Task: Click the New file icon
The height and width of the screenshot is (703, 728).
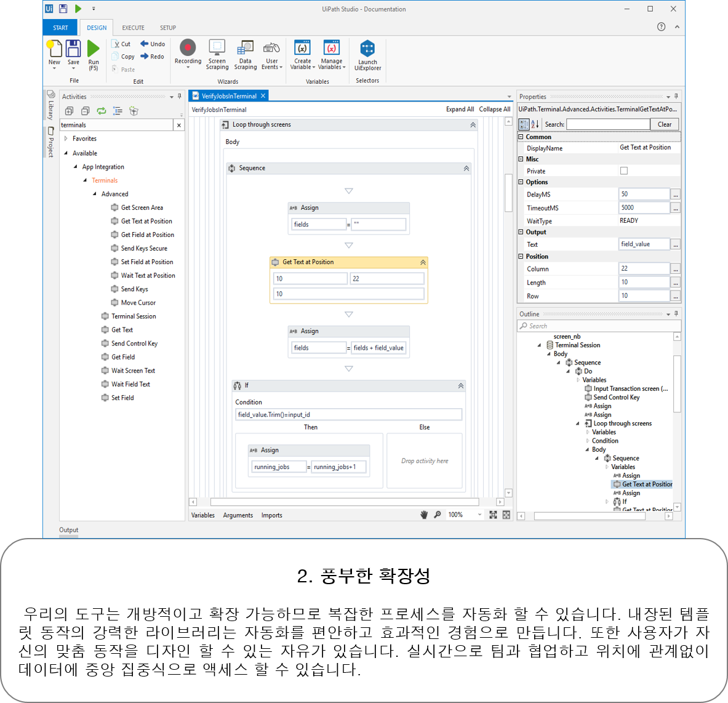Action: coord(54,49)
